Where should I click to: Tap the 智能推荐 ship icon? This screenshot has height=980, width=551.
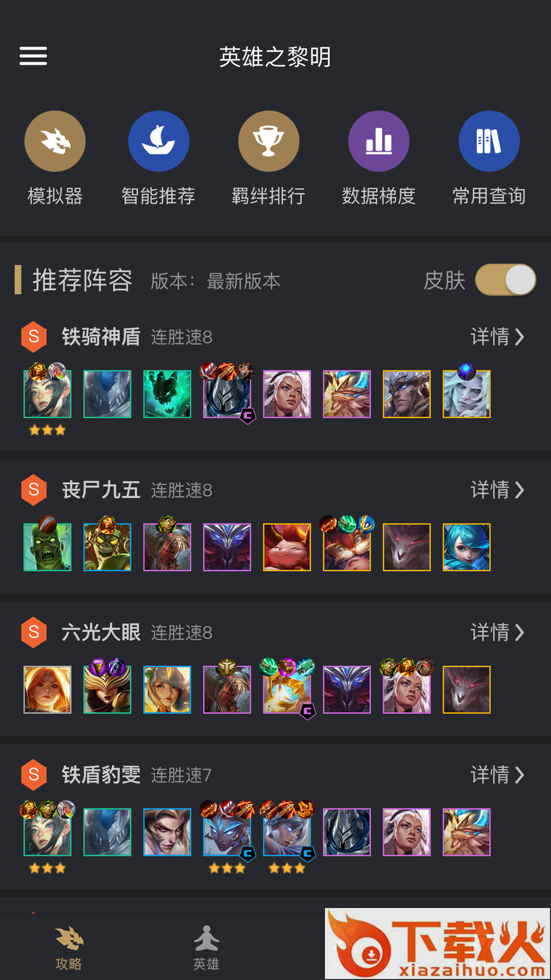159,141
